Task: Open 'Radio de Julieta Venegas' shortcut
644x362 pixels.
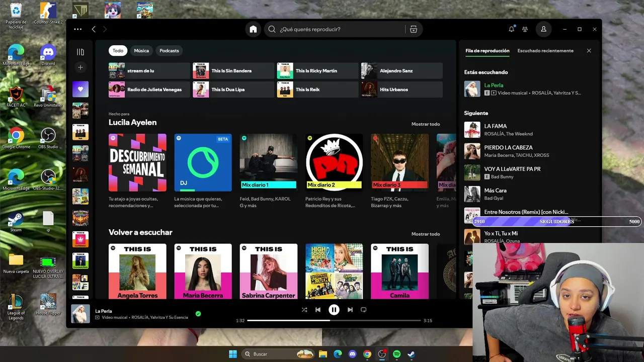Action: point(149,89)
